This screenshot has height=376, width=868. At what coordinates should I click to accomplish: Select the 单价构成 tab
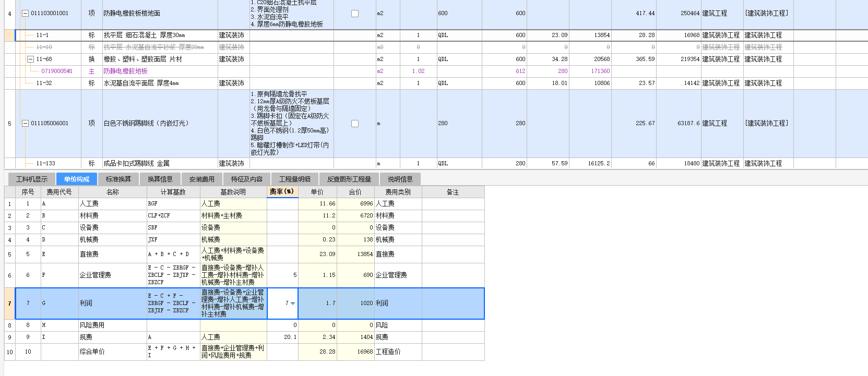pos(77,179)
